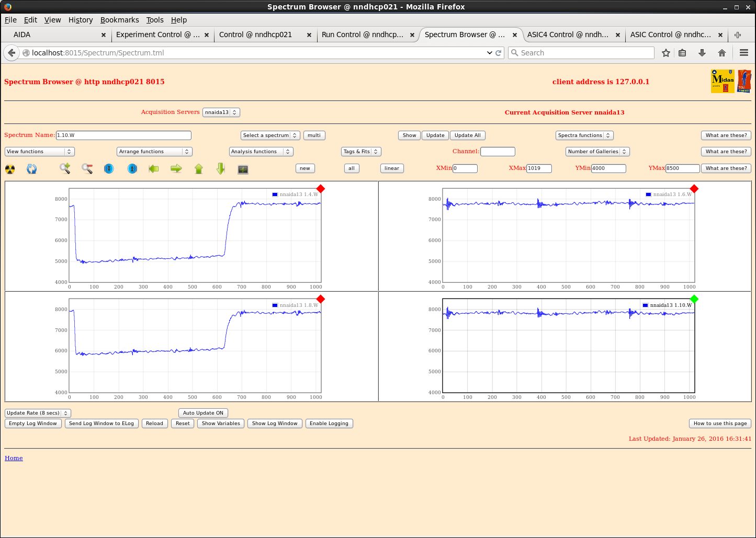Click the Update All button
Viewport: 756px width, 538px height.
coord(467,135)
